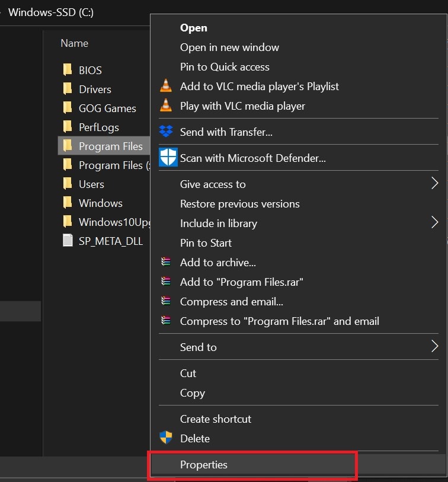Select the Program Files (x86) folder name

pyautogui.click(x=114, y=165)
